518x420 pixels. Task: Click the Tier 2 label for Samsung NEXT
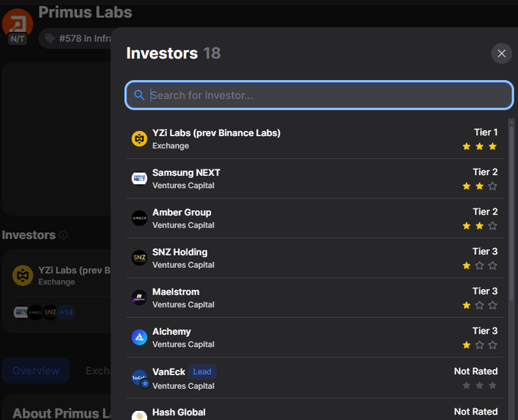485,172
